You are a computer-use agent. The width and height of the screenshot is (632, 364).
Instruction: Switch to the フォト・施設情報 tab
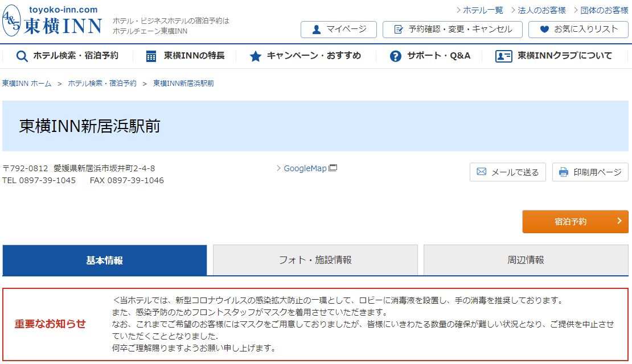(x=315, y=260)
